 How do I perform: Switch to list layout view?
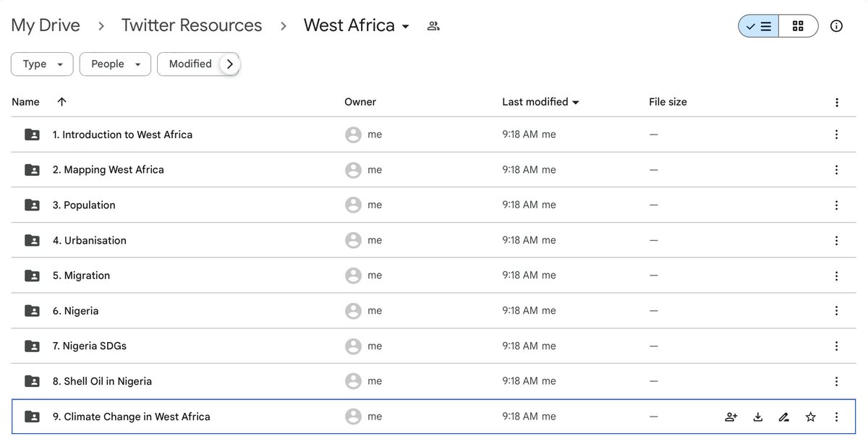(x=758, y=26)
